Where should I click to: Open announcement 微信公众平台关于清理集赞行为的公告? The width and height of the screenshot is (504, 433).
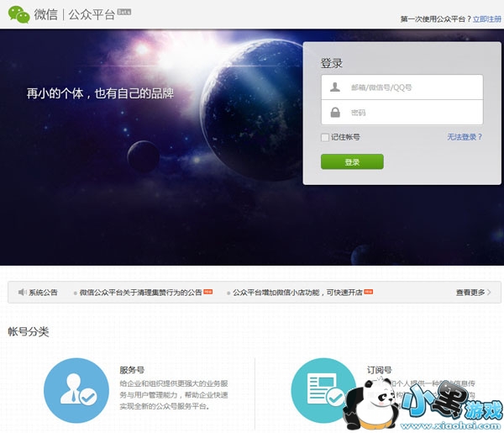click(x=140, y=292)
